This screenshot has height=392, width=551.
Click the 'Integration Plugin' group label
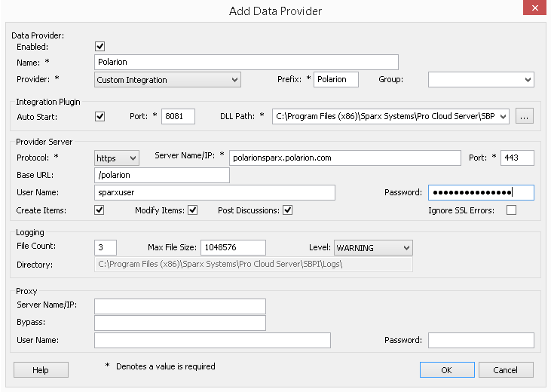(x=48, y=102)
